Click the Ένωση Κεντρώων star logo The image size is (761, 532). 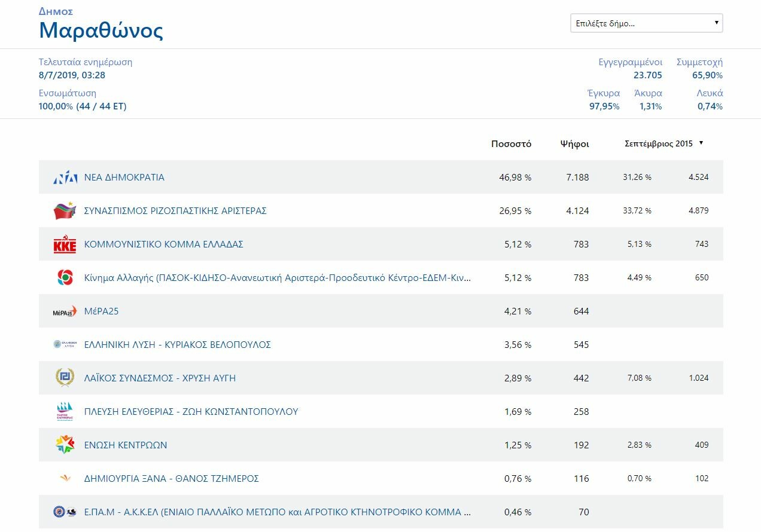pos(65,445)
